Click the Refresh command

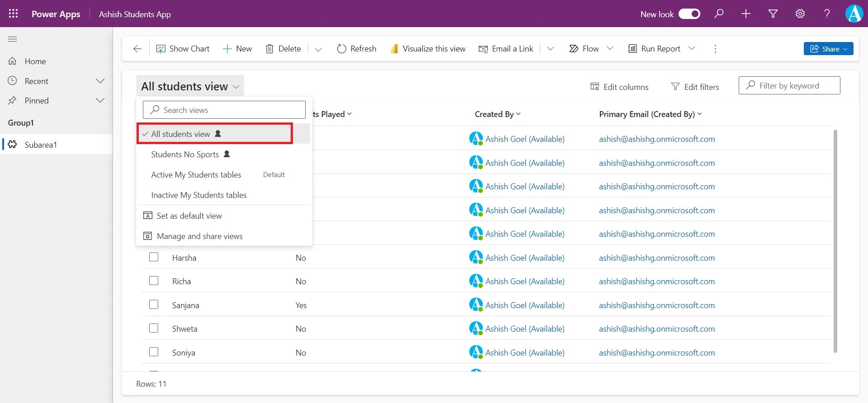357,49
